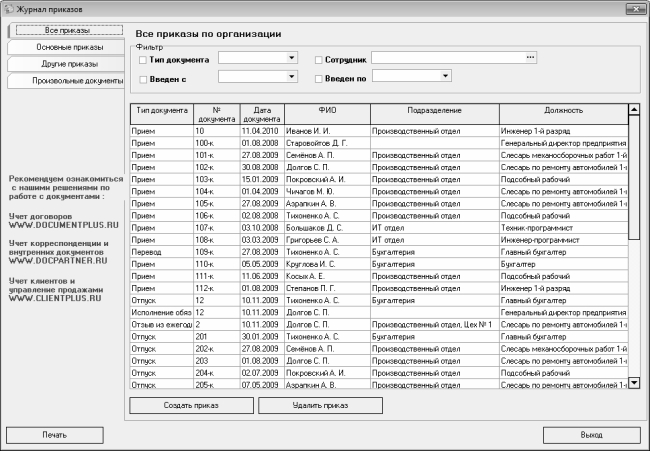This screenshot has width=650, height=451.
Task: Open the Произвольные документы tab
Action: point(63,79)
